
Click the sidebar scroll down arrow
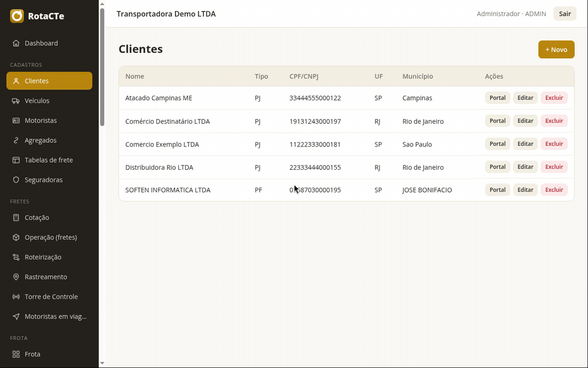102,363
